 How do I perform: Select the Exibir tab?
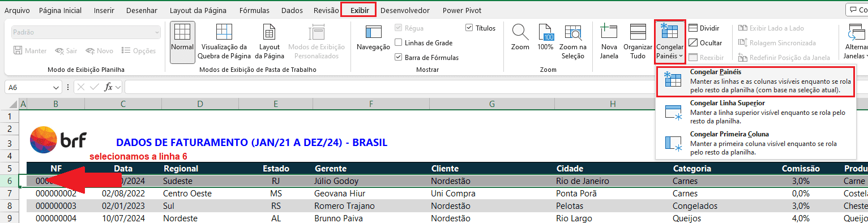[359, 10]
